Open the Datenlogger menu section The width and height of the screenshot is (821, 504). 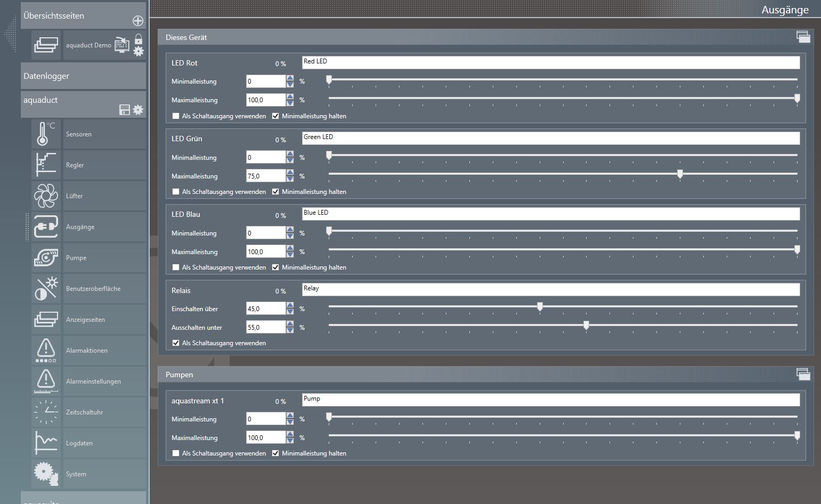click(83, 76)
